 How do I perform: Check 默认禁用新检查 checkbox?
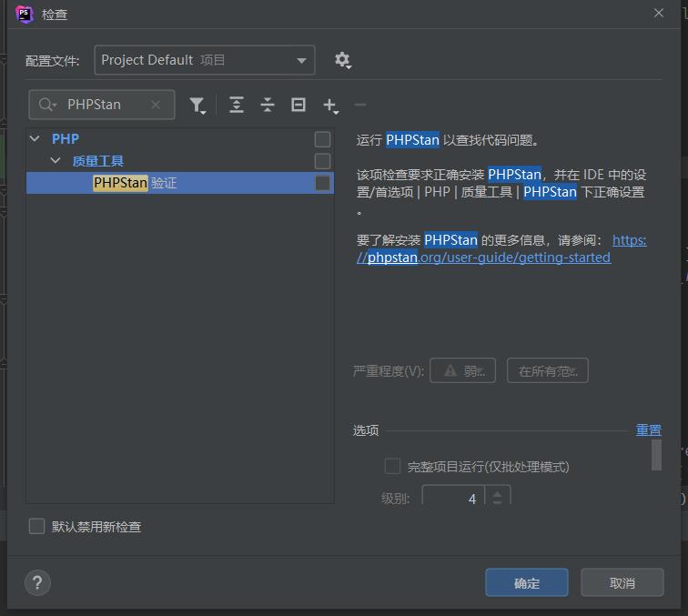36,526
